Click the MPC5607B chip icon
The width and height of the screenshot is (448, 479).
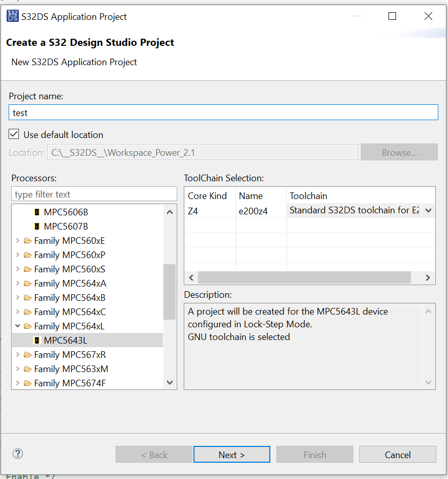click(37, 226)
